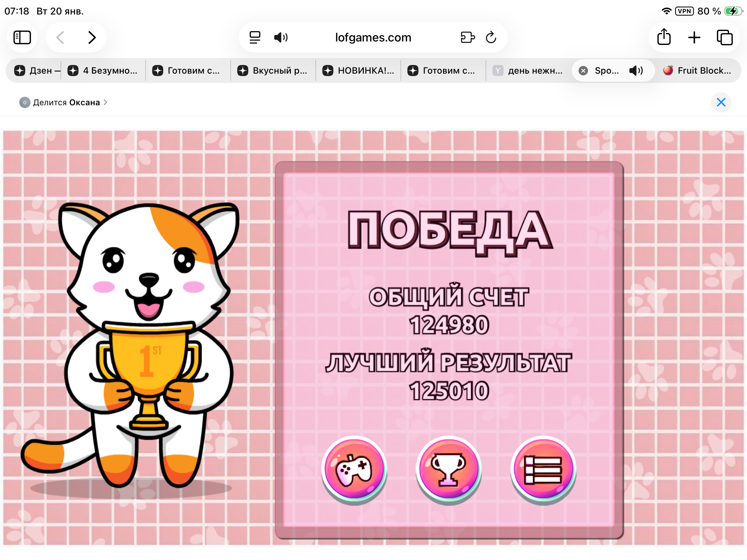The height and width of the screenshot is (560, 747).
Task: Mute the playing Spo... tab's sound indicator
Action: (x=635, y=71)
